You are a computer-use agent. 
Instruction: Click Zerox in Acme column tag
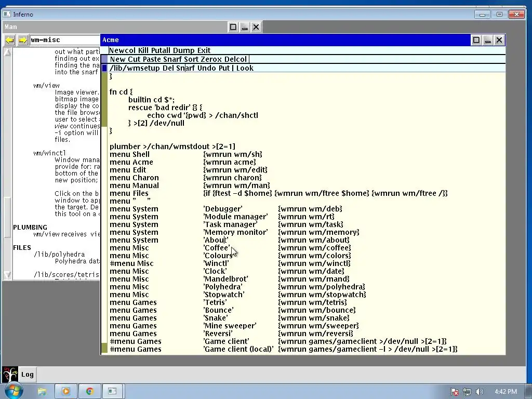(211, 59)
